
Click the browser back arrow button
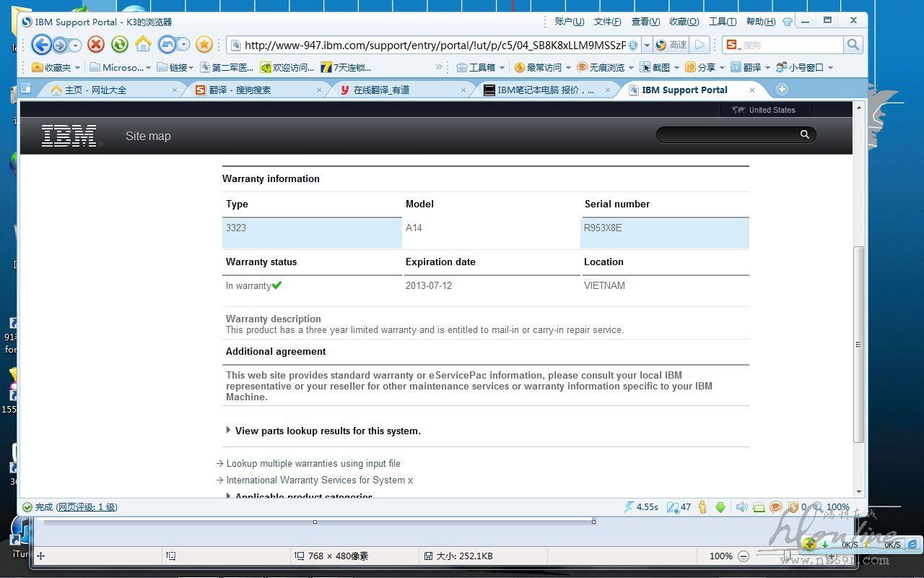pos(42,45)
